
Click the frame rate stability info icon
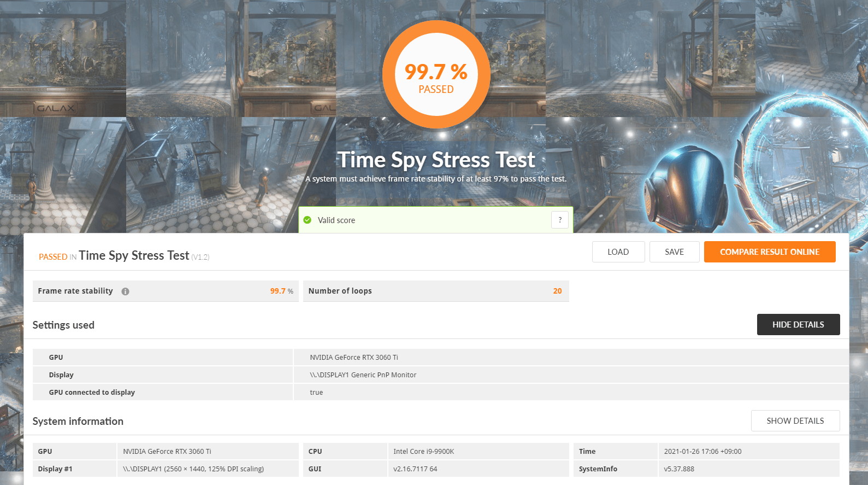(125, 291)
